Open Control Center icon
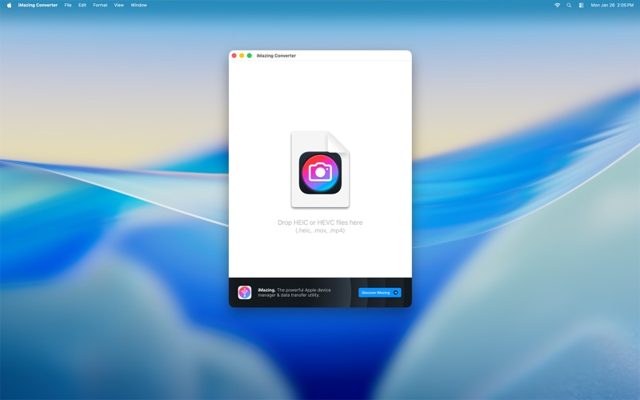The height and width of the screenshot is (400, 640). (x=581, y=5)
